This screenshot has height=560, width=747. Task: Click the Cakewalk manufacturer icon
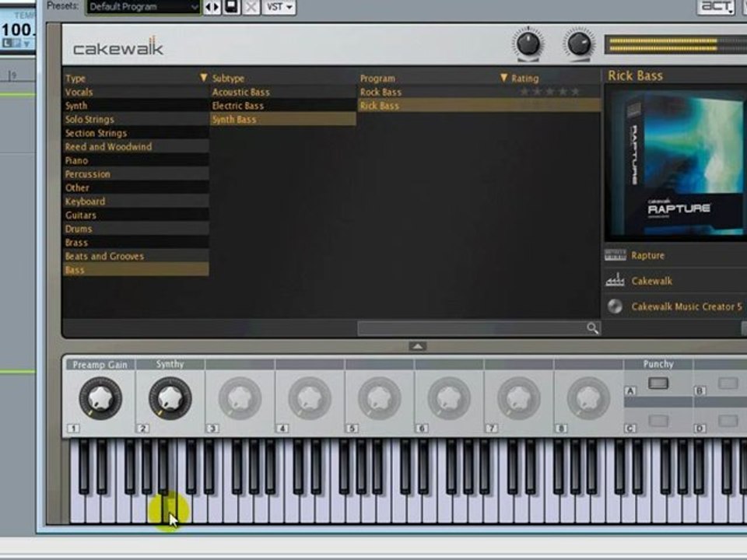click(615, 281)
